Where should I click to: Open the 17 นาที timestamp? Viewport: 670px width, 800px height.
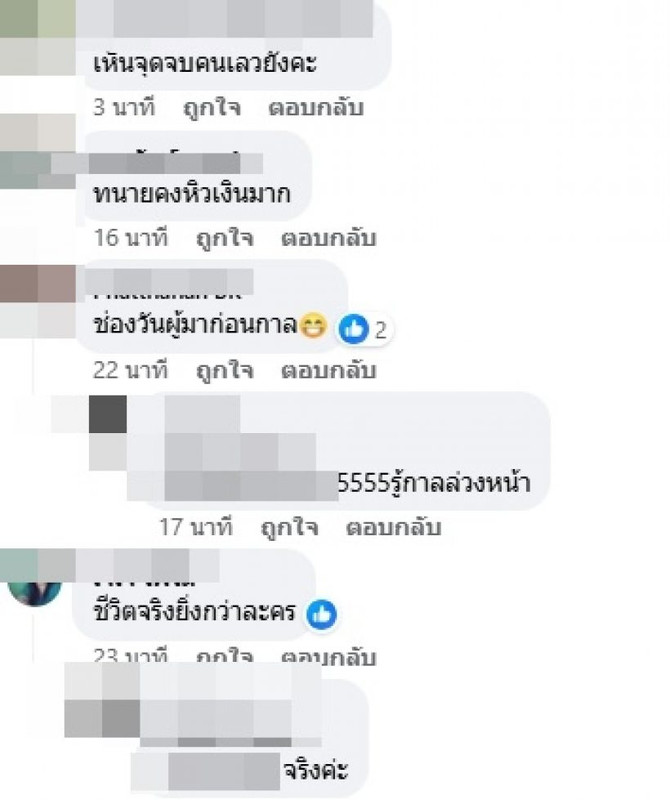pos(195,527)
